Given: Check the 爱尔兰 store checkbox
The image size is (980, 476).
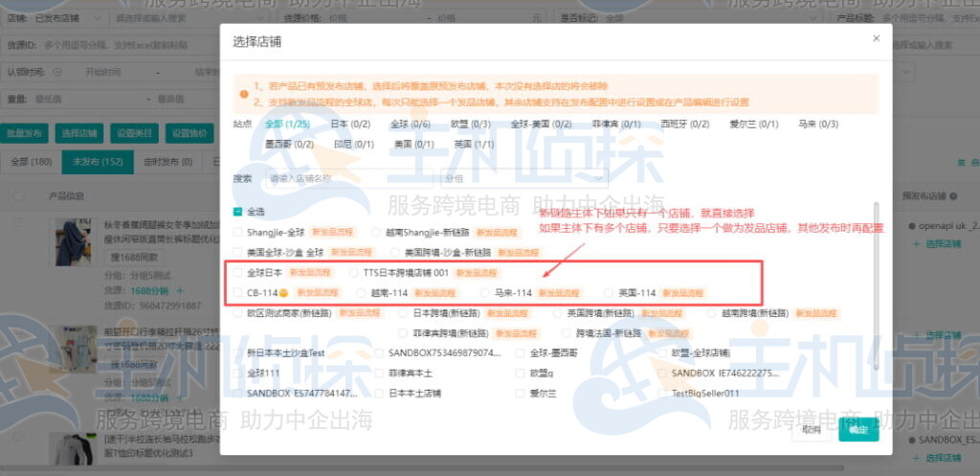Looking at the screenshot, I should 520,394.
